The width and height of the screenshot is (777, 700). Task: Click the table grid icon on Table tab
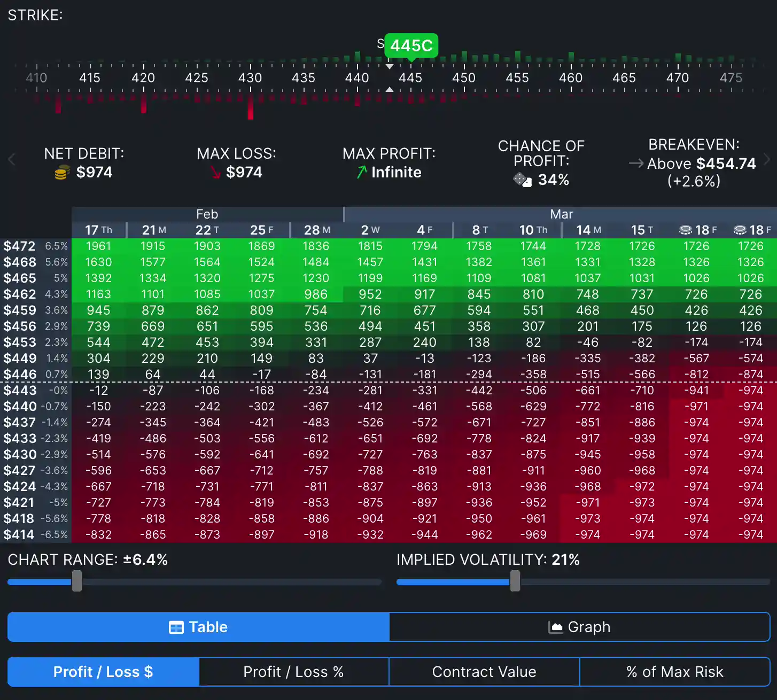[176, 627]
